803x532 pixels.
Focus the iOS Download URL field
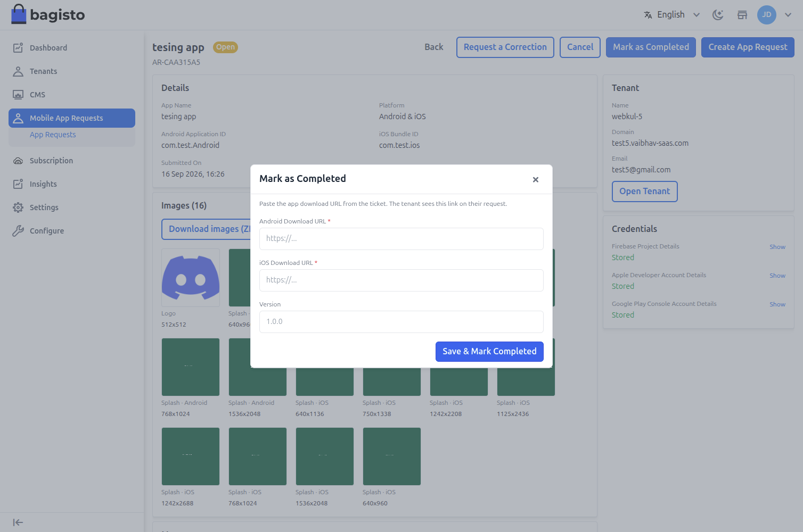click(x=401, y=280)
